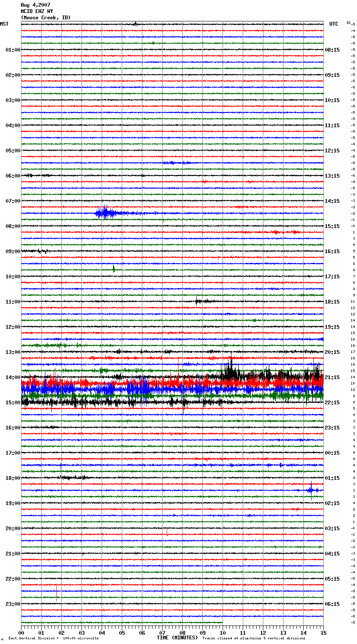Click the '(Moose Creek, ID)' location label
Screen dimensions: 357x644
46,18
